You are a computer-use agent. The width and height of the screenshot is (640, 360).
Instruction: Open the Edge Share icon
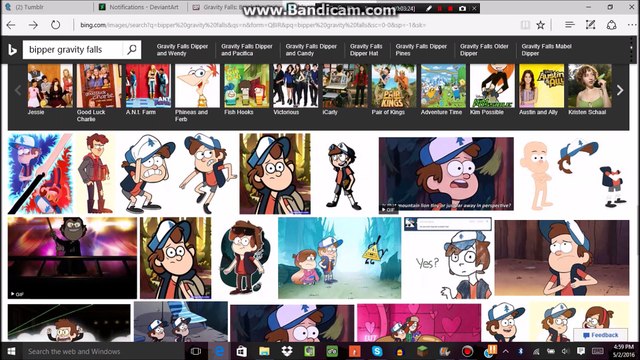click(x=611, y=25)
